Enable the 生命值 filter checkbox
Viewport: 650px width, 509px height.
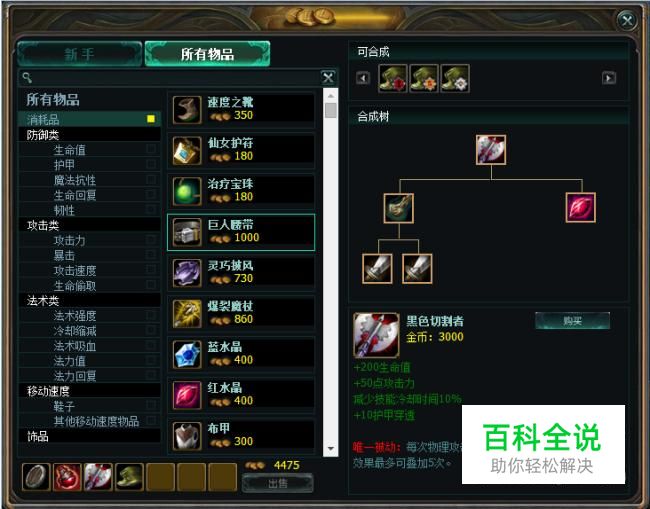(x=151, y=149)
